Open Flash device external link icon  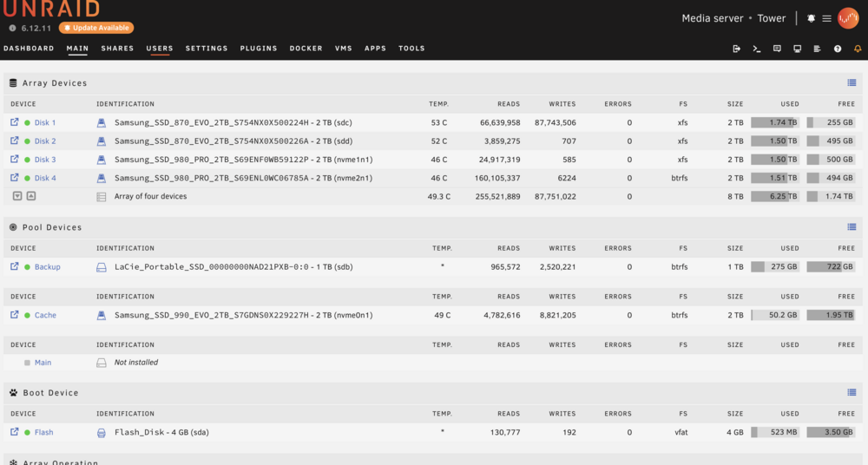[15, 432]
